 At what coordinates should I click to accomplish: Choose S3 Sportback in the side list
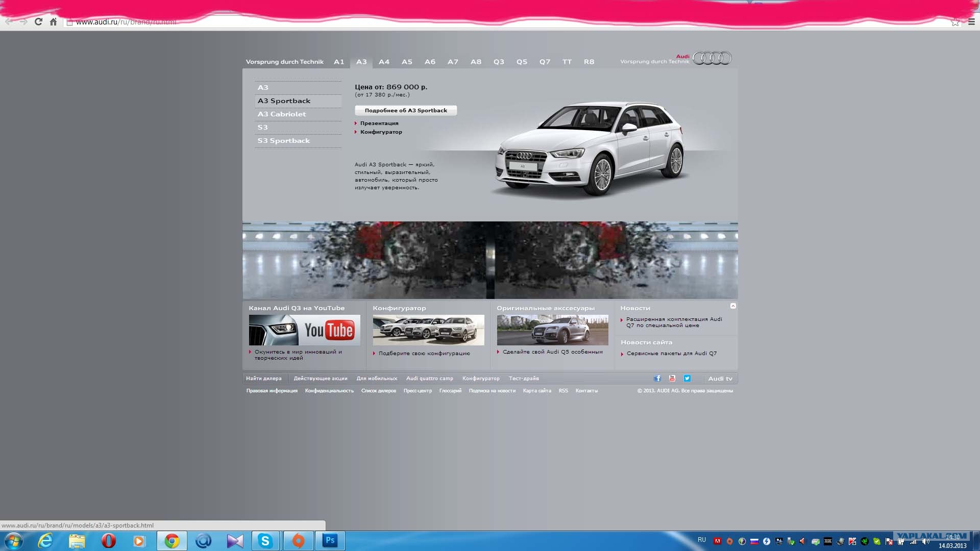click(298, 141)
